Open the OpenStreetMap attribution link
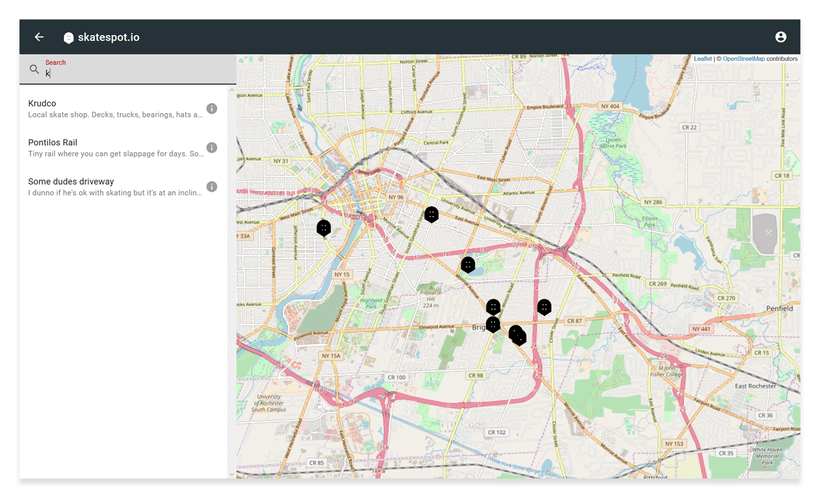This screenshot has height=501, width=820. click(x=743, y=59)
